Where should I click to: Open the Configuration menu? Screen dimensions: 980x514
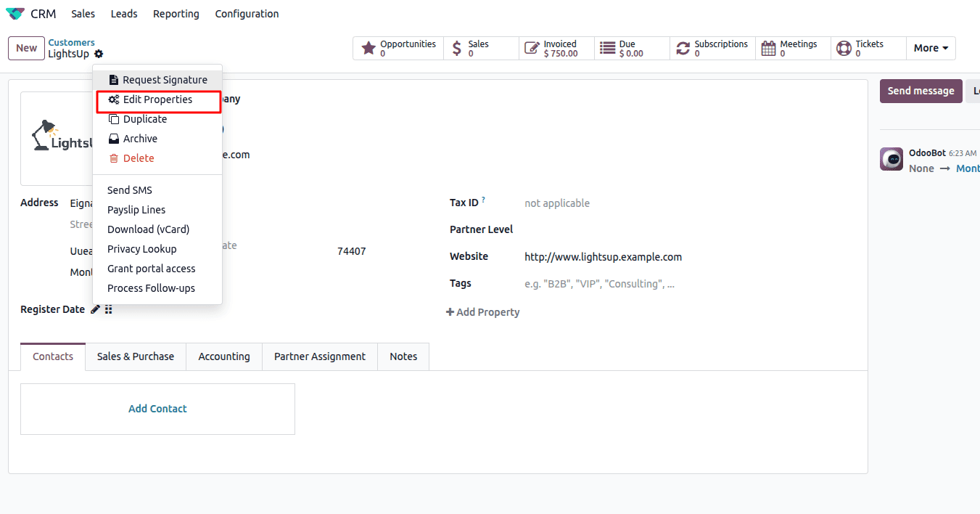[247, 14]
